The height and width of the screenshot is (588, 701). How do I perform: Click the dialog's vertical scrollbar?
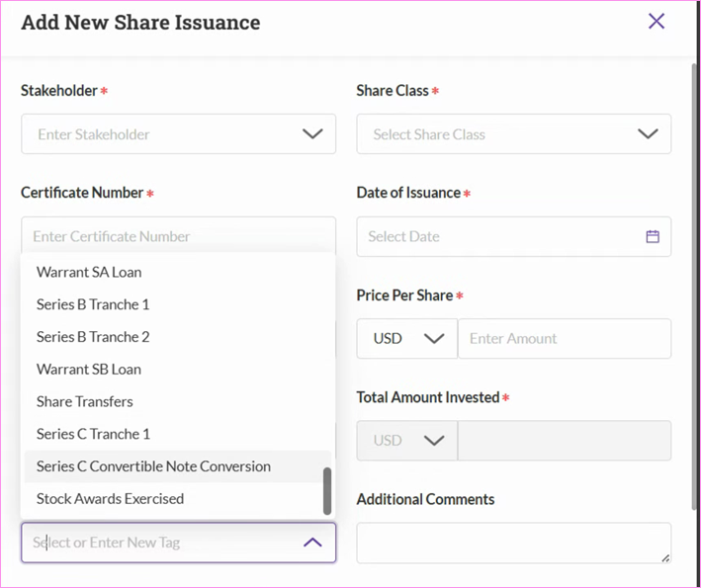pyautogui.click(x=695, y=286)
